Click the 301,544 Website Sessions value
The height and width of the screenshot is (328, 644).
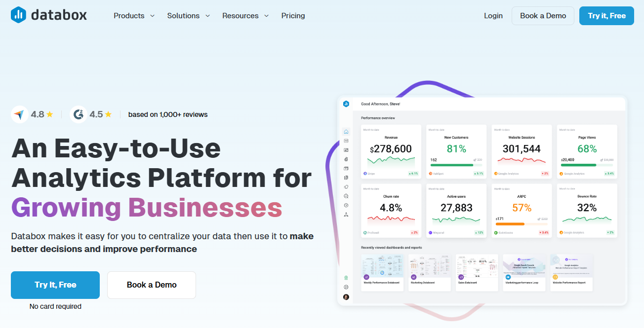point(522,149)
